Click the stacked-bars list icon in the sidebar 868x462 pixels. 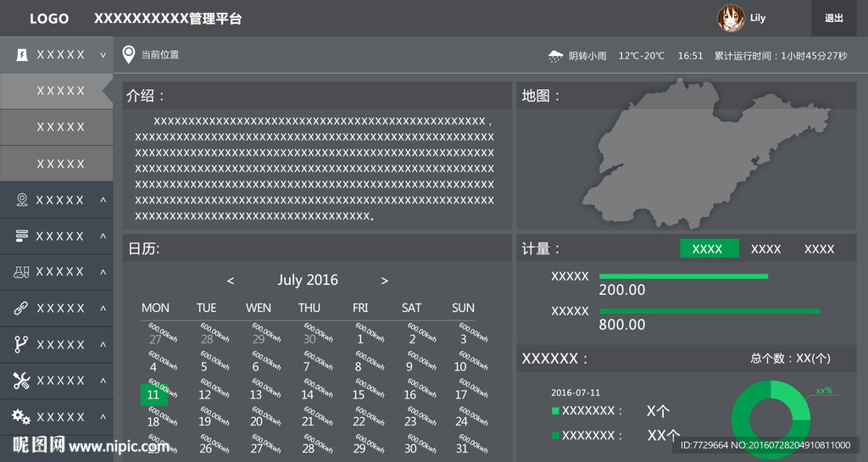(22, 236)
